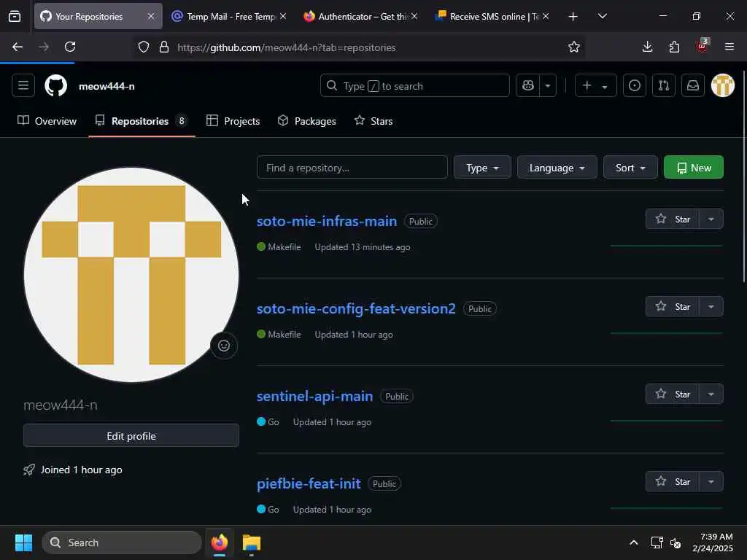Star the soto-mie-config-feat-version2 repository
Image resolution: width=747 pixels, height=560 pixels.
coord(672,307)
